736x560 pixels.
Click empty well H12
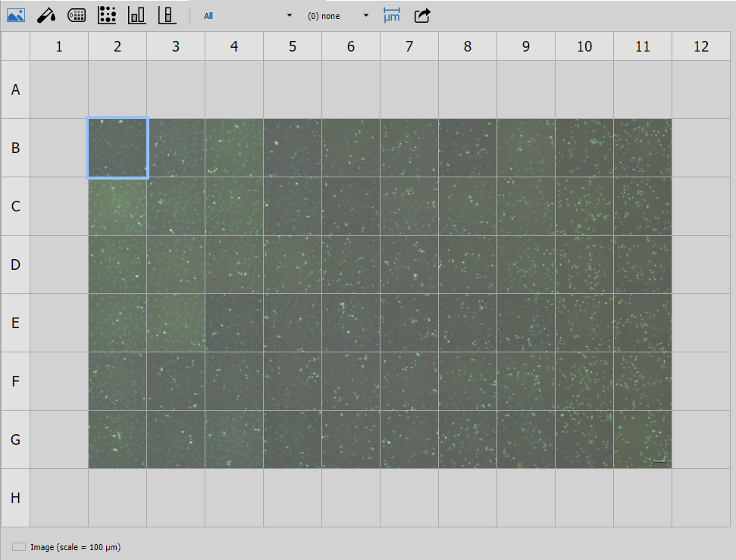point(701,498)
